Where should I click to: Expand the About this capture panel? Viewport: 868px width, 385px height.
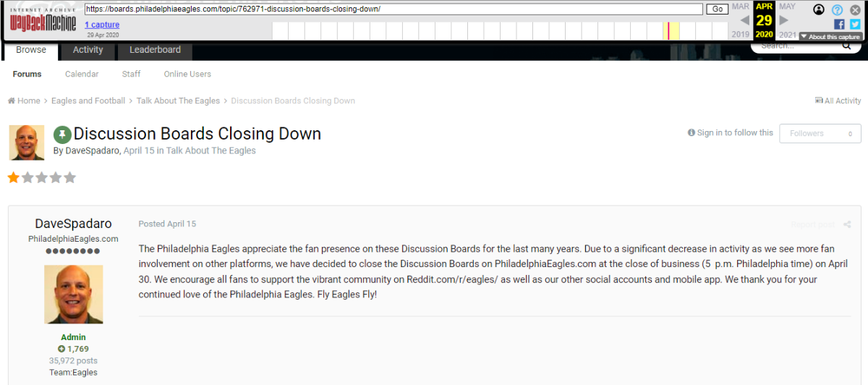830,37
